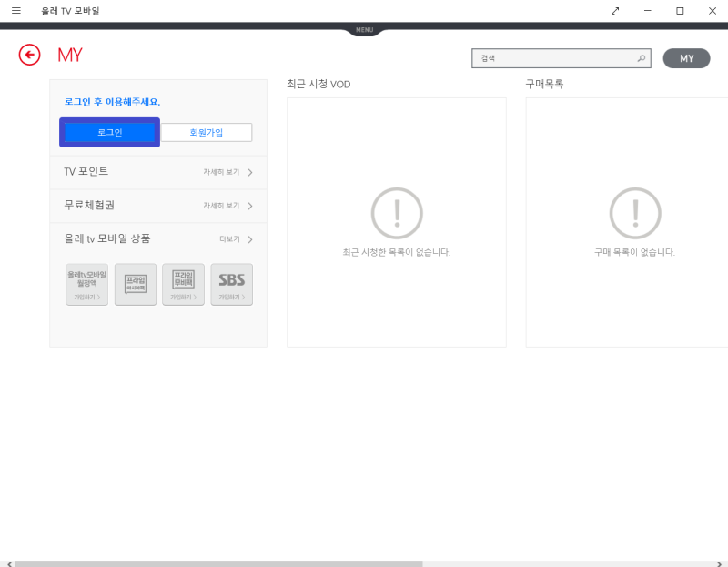Click the 회원가입 button
The width and height of the screenshot is (728, 567).
point(207,132)
